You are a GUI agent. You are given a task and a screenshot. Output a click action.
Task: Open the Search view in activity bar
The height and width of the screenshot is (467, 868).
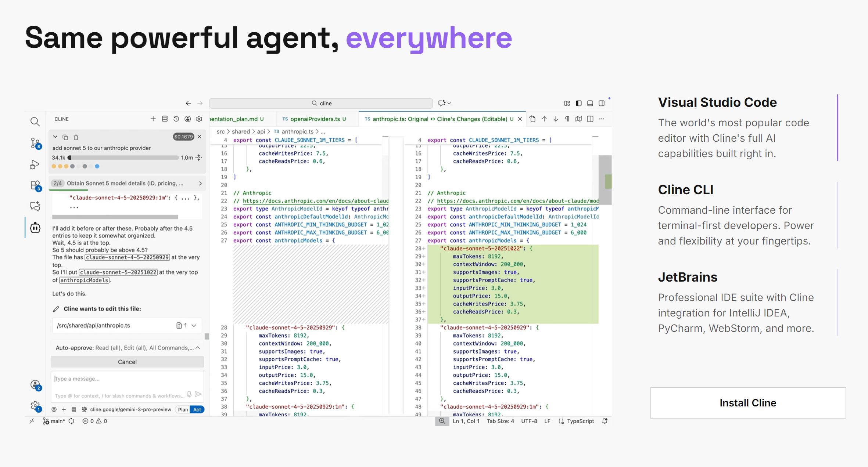point(35,122)
